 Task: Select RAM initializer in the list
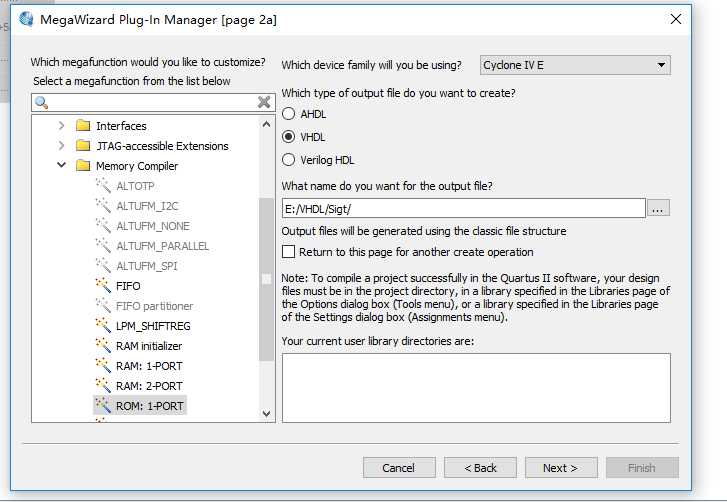pos(149,346)
